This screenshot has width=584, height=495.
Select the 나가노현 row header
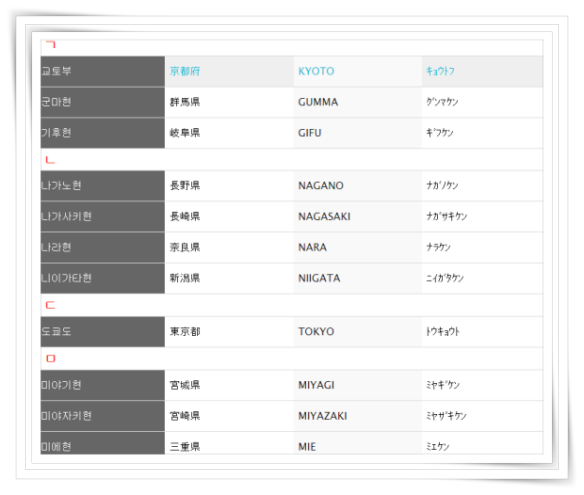point(102,185)
